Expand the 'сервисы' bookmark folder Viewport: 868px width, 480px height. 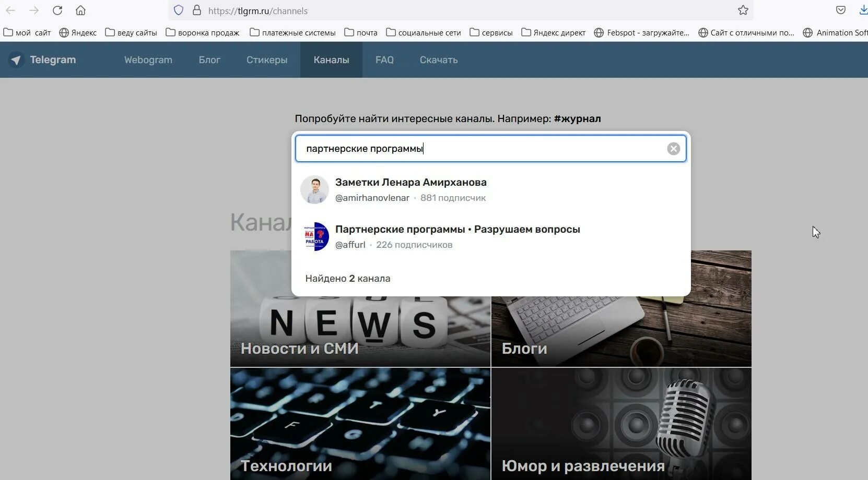coord(491,33)
